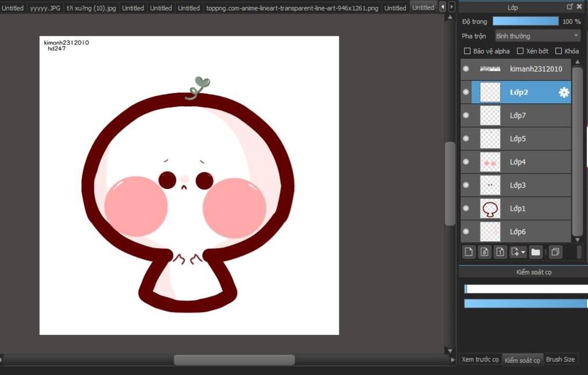
Task: Click the canvas horizontal scrollbar thumb
Action: (234, 360)
